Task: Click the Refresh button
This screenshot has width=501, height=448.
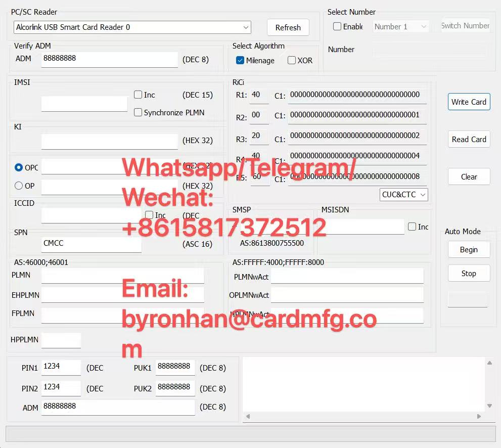Action: 288,27
